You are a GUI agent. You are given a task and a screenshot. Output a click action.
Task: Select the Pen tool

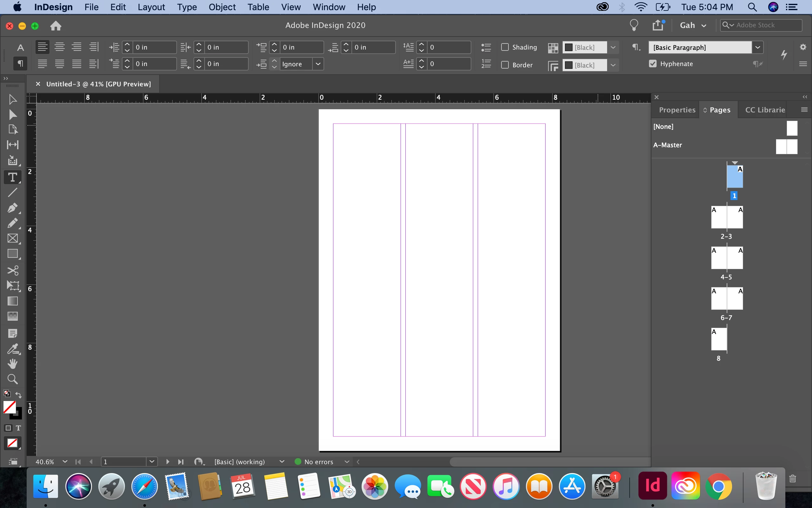[x=12, y=208]
